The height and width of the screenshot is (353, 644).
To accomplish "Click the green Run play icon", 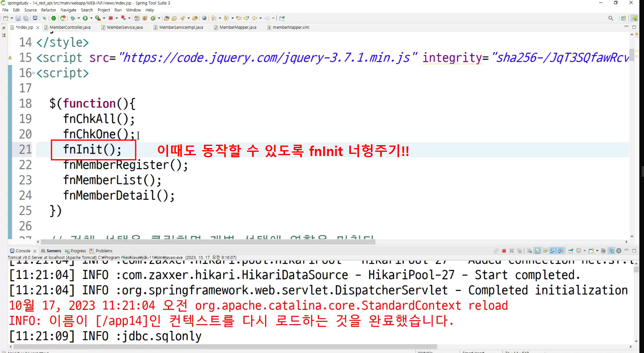I will pyautogui.click(x=85, y=18).
